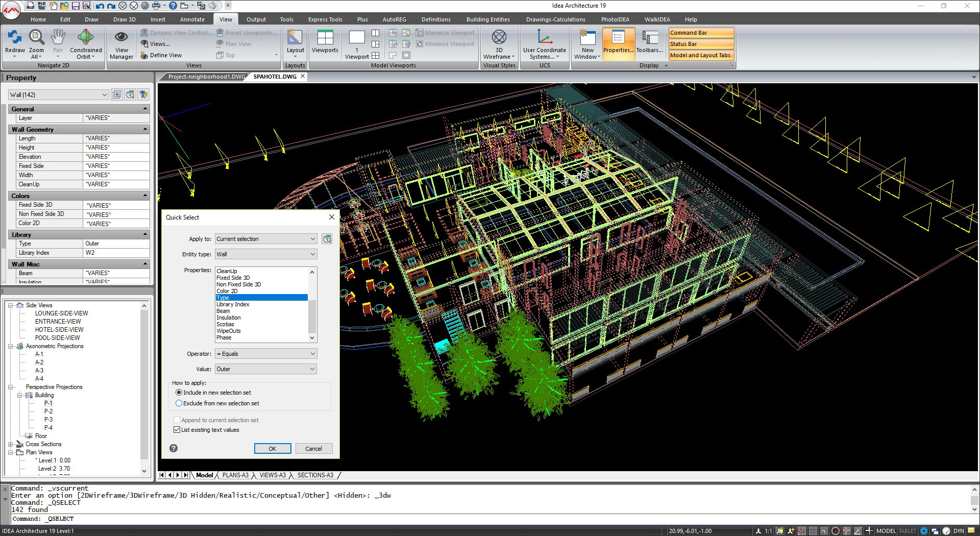
Task: Select HOTEL-SIDE-VIEW in the tree
Action: [59, 330]
